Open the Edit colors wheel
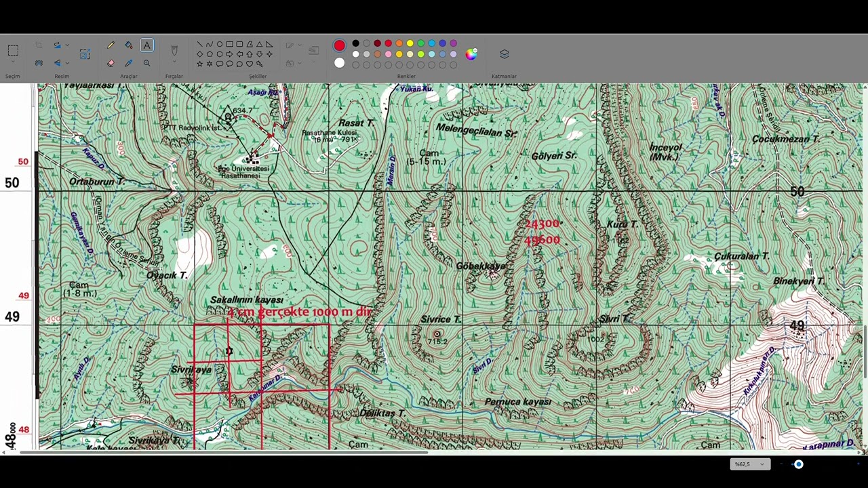The height and width of the screenshot is (488, 868). (x=471, y=54)
